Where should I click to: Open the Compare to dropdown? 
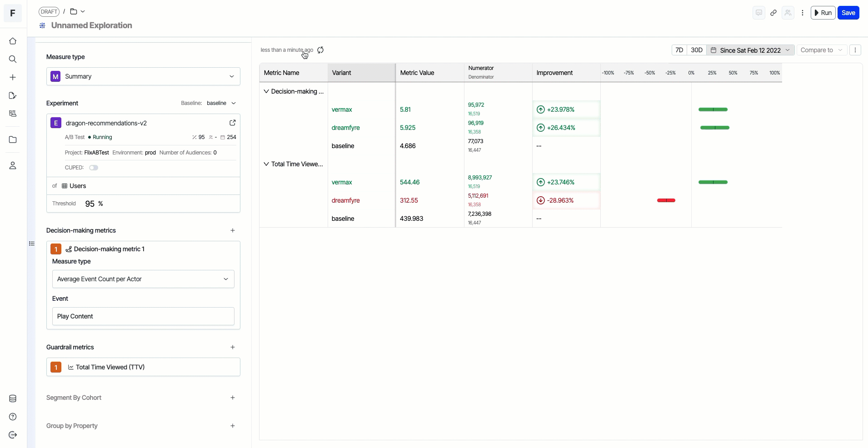(x=822, y=50)
